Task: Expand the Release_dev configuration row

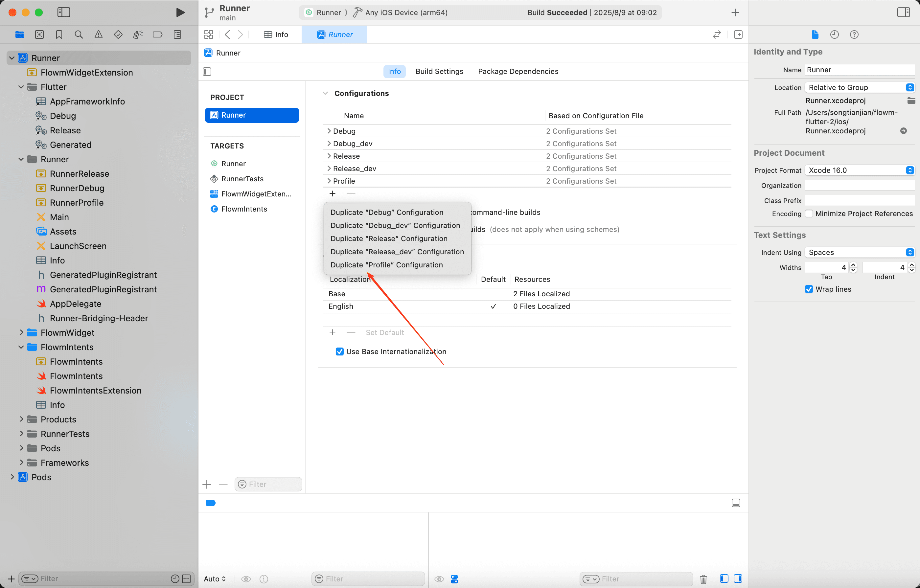Action: pyautogui.click(x=329, y=169)
